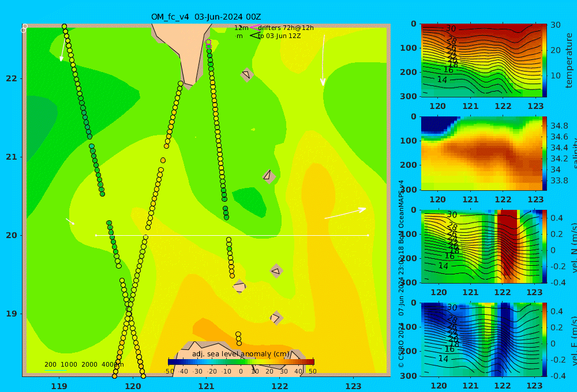This screenshot has height=392, width=577.
Task: Click the vertical 'temperature' axis label
Action: point(569,61)
